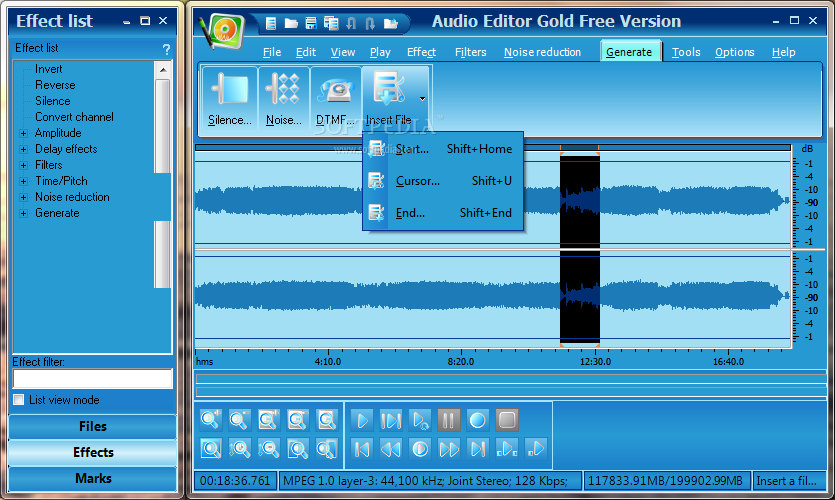
Task: Select the Generate tab
Action: (x=630, y=52)
